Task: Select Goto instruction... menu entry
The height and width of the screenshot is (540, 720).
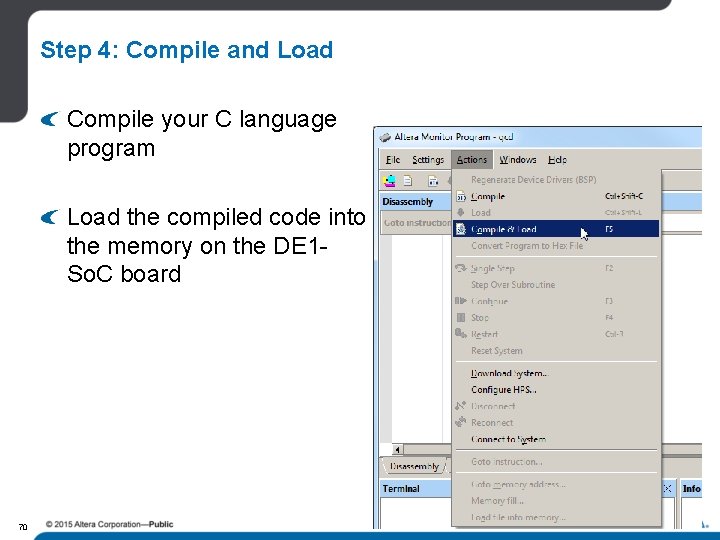Action: tap(556, 462)
